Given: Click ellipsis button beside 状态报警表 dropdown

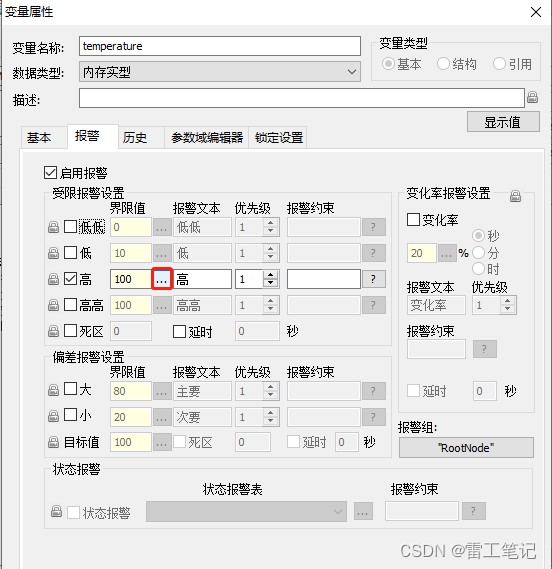Looking at the screenshot, I should (x=363, y=511).
